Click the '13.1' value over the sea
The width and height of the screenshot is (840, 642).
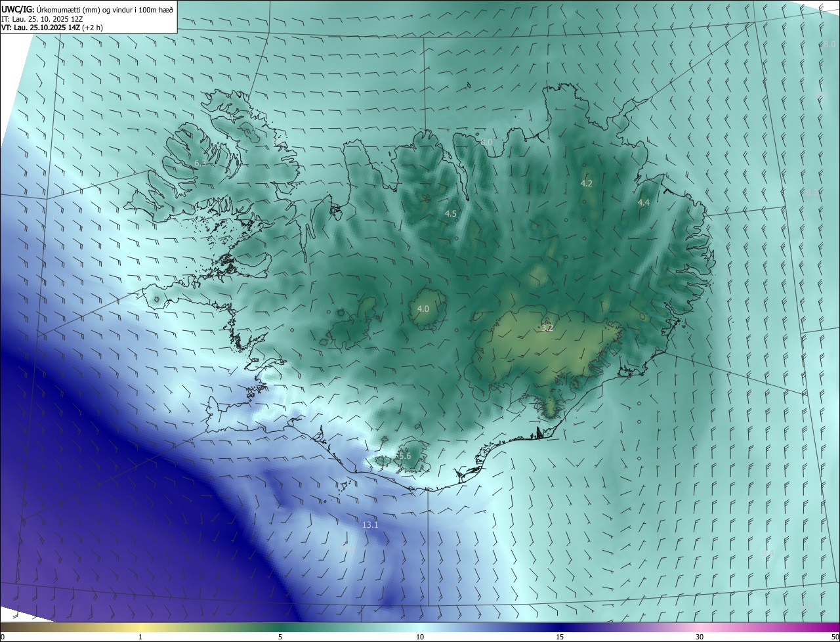coord(370,525)
